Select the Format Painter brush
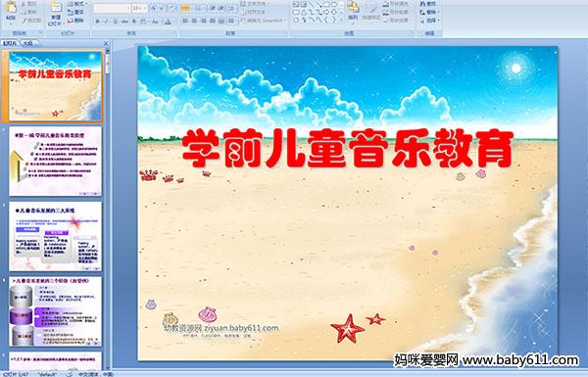Screen dimensions: 588x377 tap(24, 21)
